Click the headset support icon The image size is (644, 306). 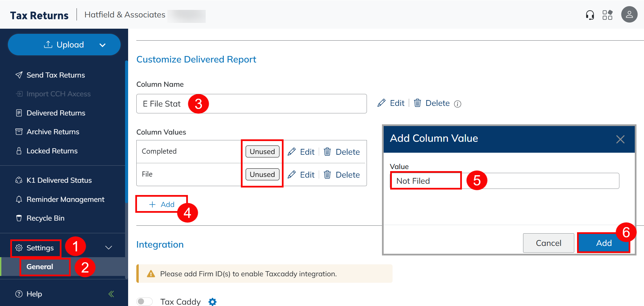click(590, 15)
